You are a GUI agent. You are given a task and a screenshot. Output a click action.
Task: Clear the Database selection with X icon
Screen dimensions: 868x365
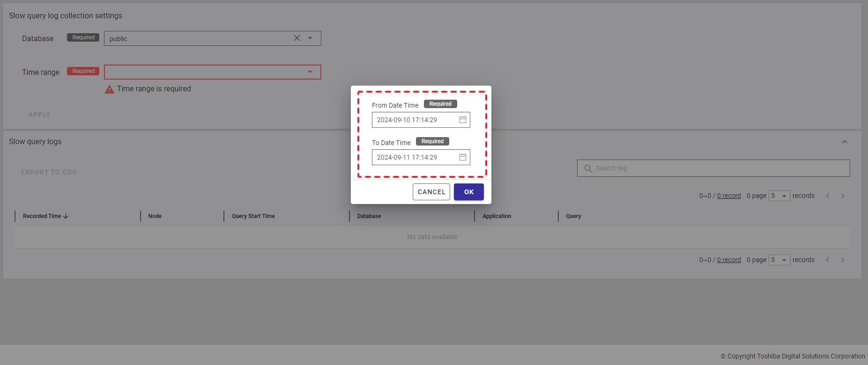click(297, 38)
